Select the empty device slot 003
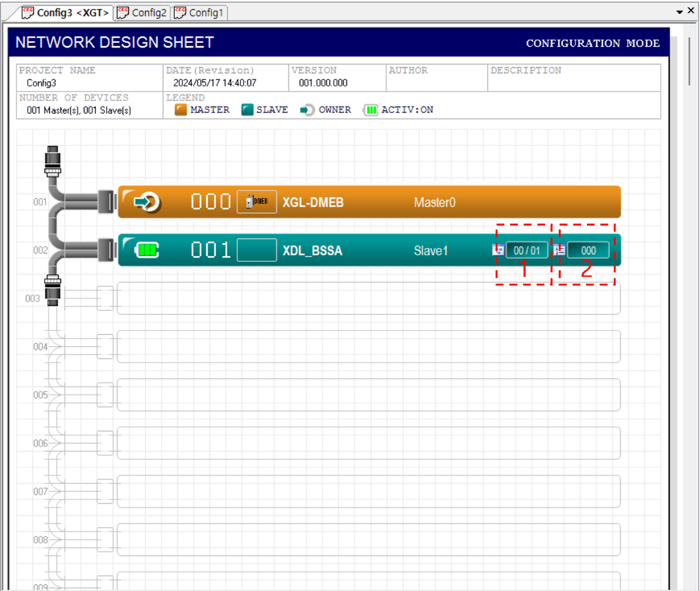Image resolution: width=700 pixels, height=591 pixels. pos(369,298)
